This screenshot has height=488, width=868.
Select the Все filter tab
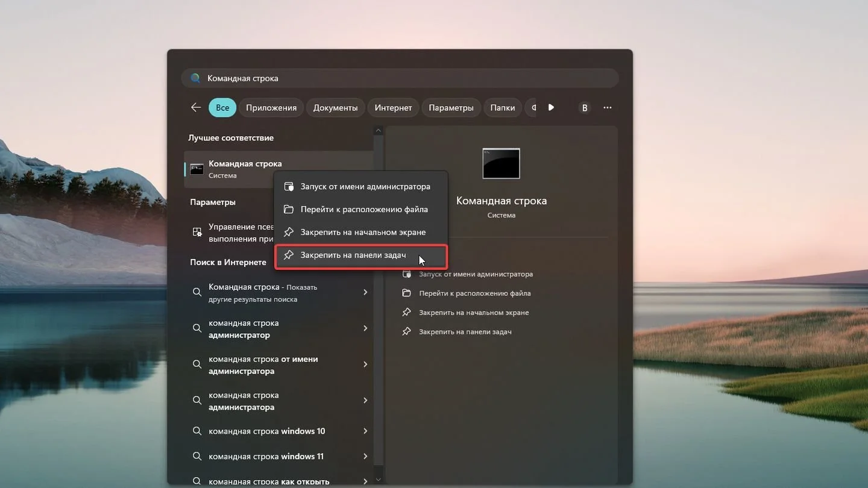(x=222, y=108)
